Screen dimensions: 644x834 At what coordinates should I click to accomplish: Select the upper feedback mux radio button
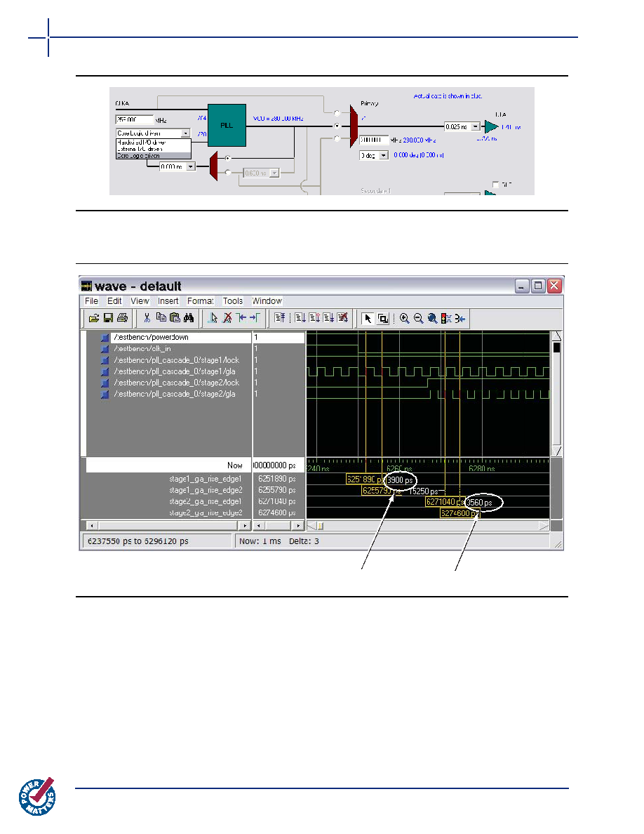tap(227, 158)
